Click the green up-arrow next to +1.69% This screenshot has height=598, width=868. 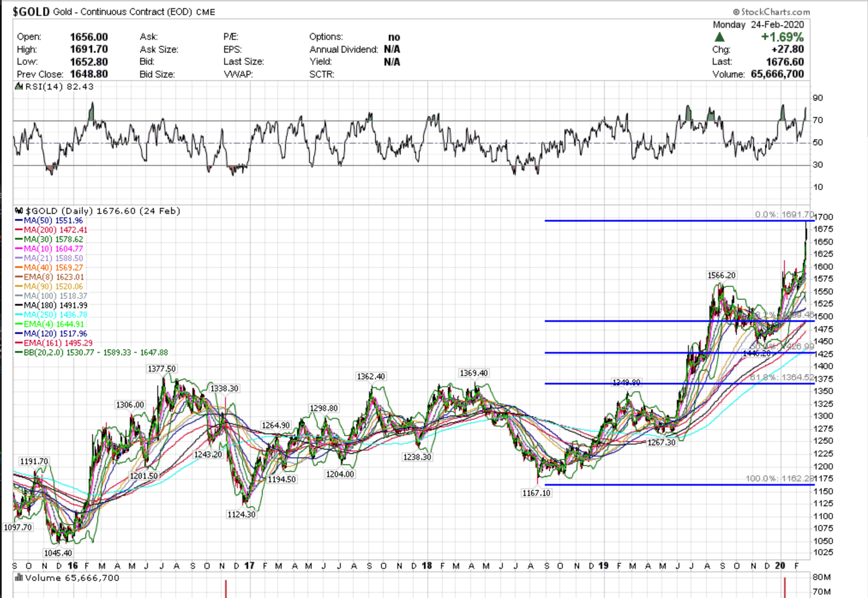[x=720, y=37]
